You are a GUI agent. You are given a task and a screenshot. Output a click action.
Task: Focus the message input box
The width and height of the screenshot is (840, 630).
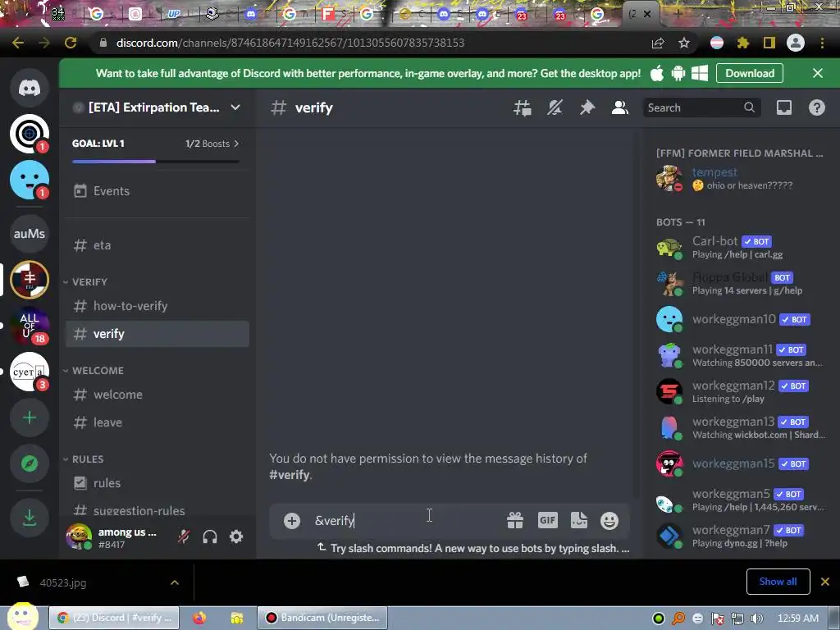[407, 521]
